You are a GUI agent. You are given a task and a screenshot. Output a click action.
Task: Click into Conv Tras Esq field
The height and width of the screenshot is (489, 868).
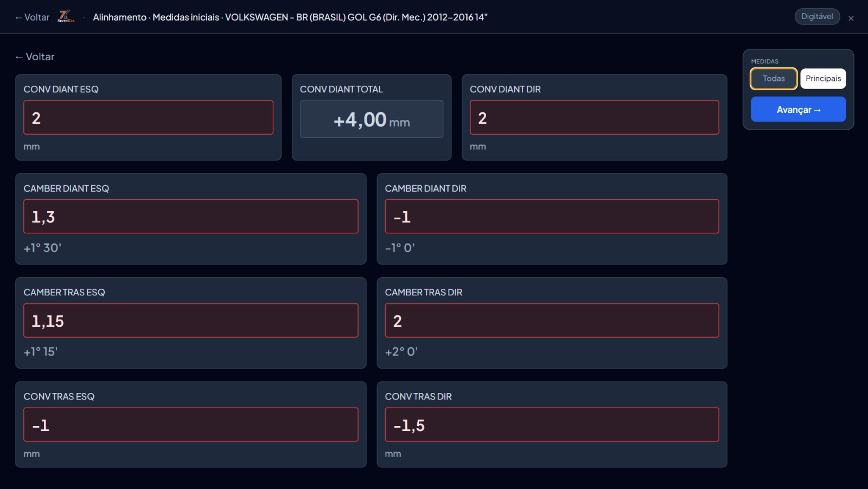pos(190,425)
